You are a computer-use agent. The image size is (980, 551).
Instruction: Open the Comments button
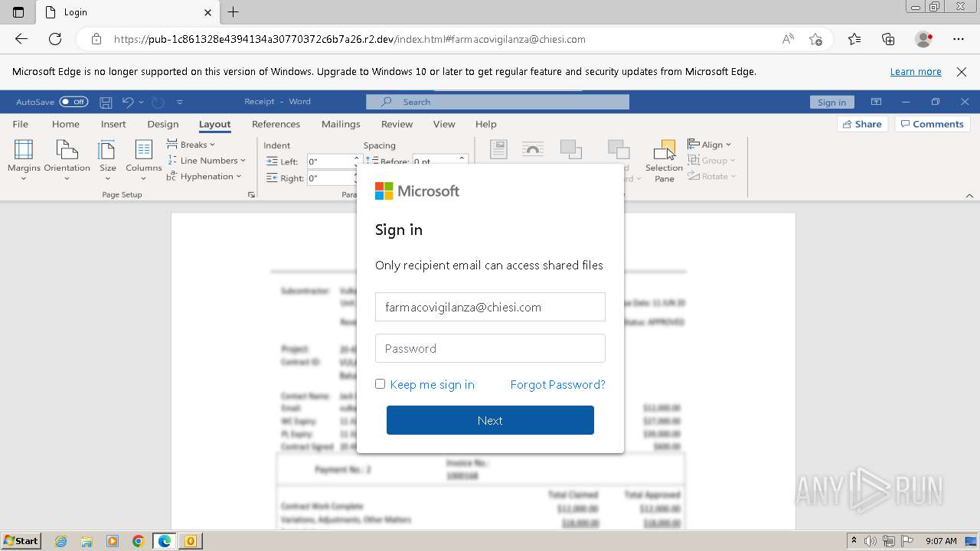[933, 124]
